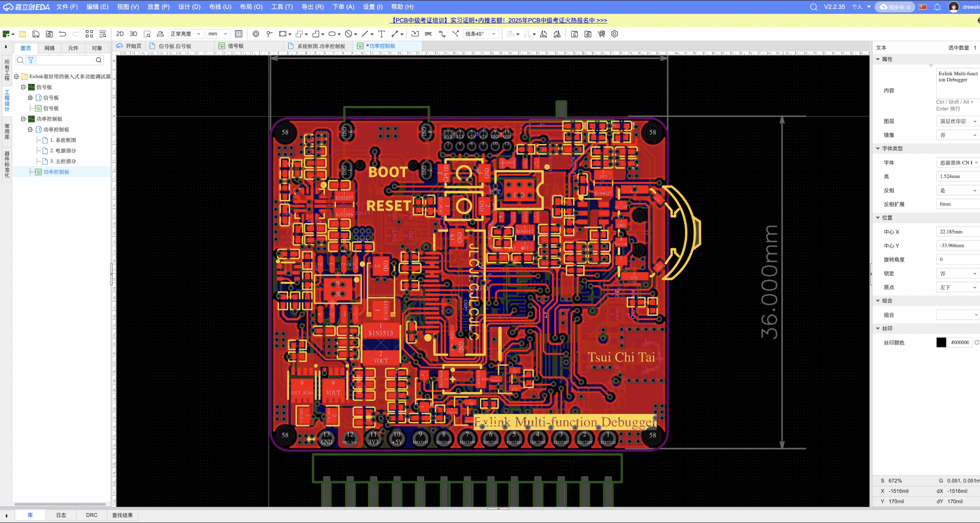Open 锁定 lock dropdown

coord(958,273)
